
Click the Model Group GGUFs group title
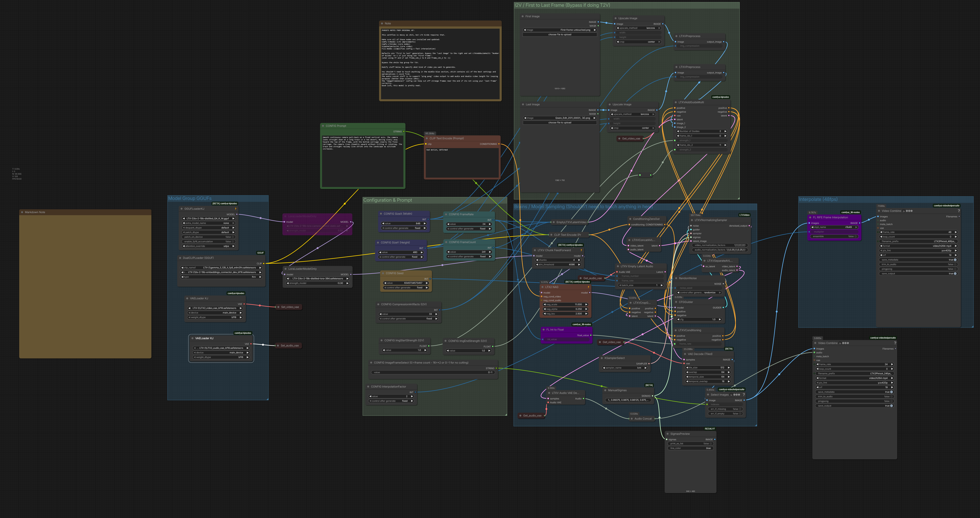click(x=190, y=199)
